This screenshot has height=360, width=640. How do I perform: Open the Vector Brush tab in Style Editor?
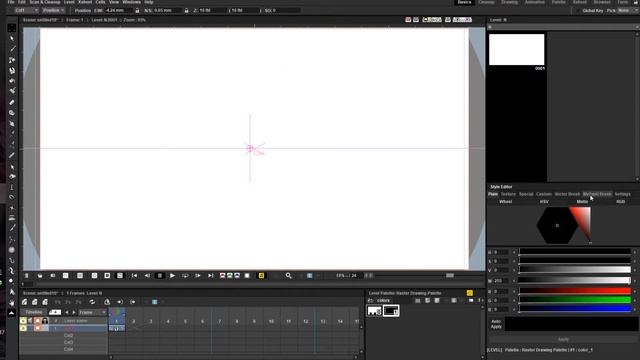click(567, 194)
